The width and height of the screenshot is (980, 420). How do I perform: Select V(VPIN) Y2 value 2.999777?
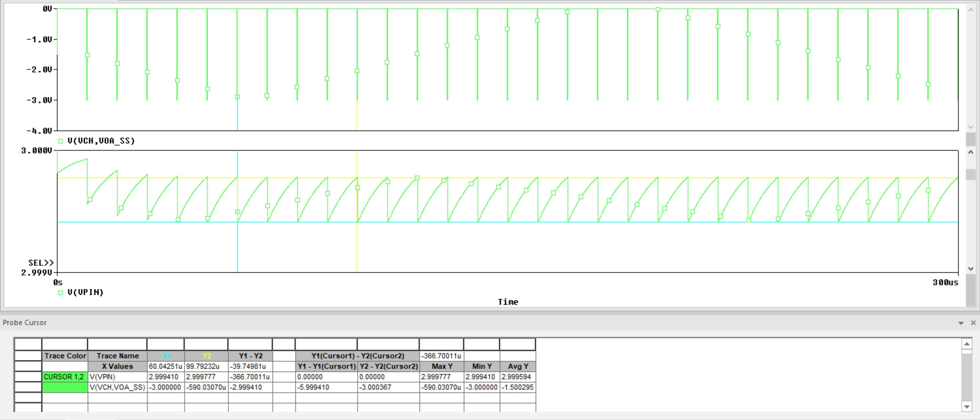click(207, 377)
